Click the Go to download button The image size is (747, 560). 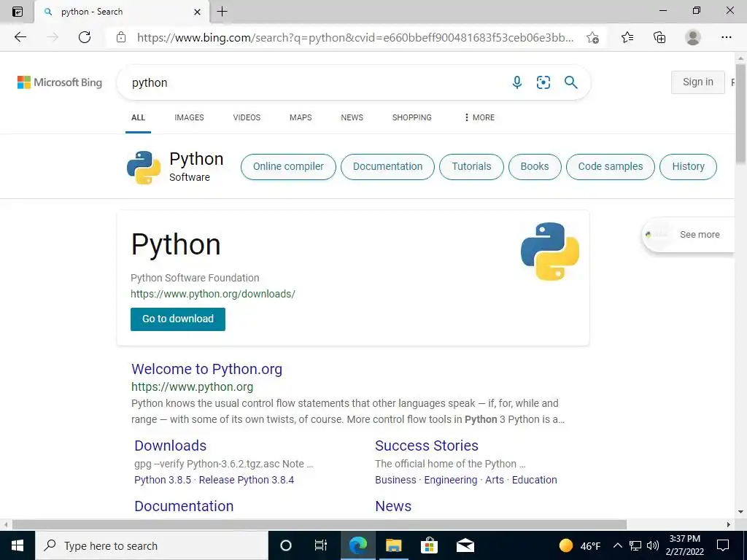(178, 319)
